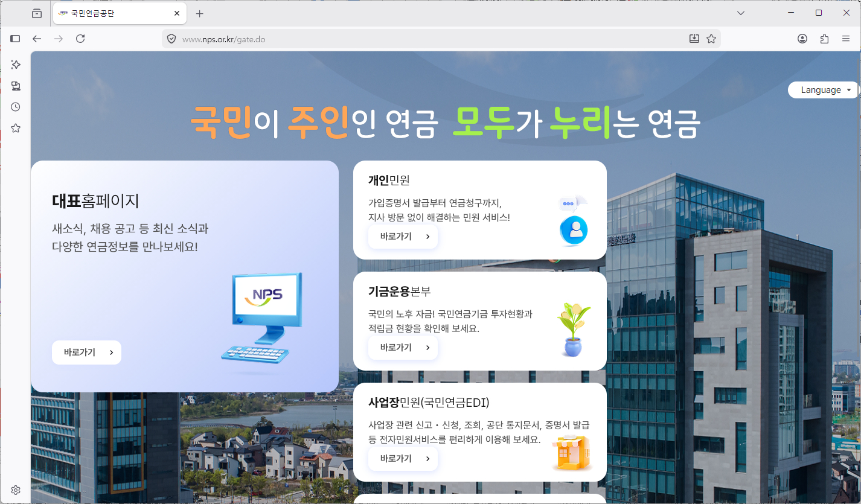Click the 기금운용본부 card title
Screen dimensions: 861x504
(x=400, y=291)
